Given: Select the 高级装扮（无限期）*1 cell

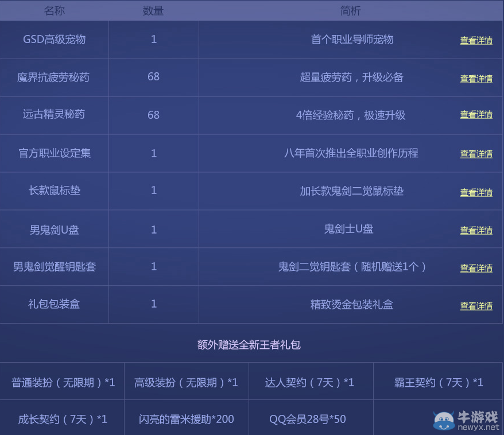Looking at the screenshot, I should tap(186, 382).
